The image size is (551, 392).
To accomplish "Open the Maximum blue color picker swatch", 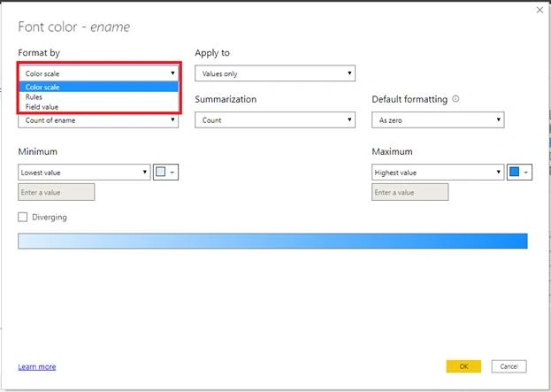I will click(x=519, y=173).
